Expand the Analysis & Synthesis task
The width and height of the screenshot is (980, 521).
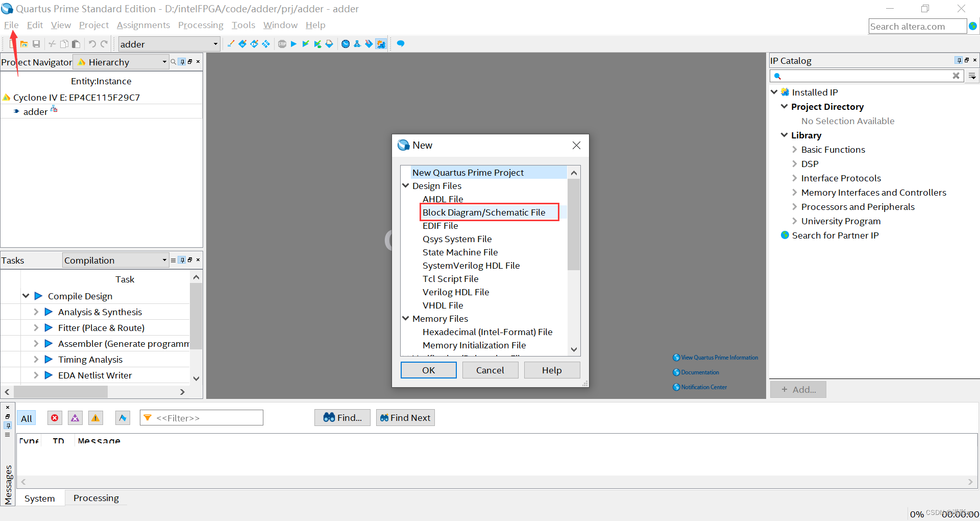click(x=36, y=312)
